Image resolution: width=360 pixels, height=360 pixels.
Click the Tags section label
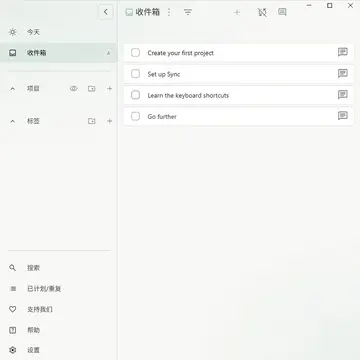point(33,121)
